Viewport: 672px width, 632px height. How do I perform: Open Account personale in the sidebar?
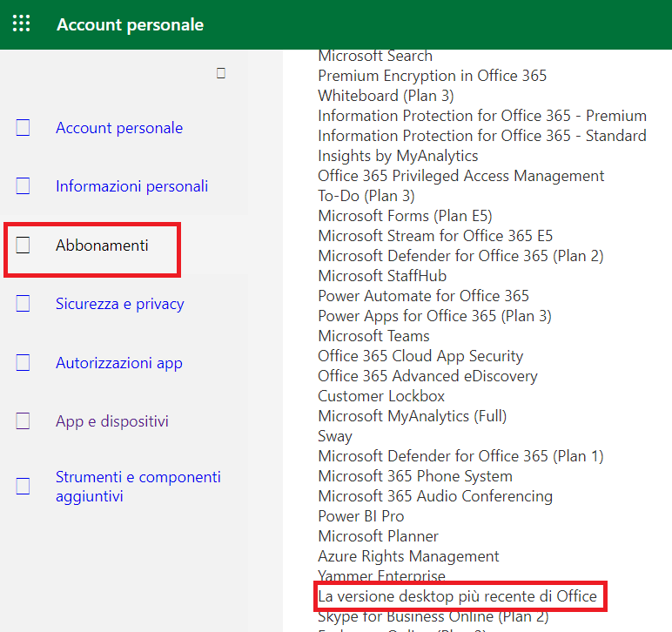click(119, 128)
